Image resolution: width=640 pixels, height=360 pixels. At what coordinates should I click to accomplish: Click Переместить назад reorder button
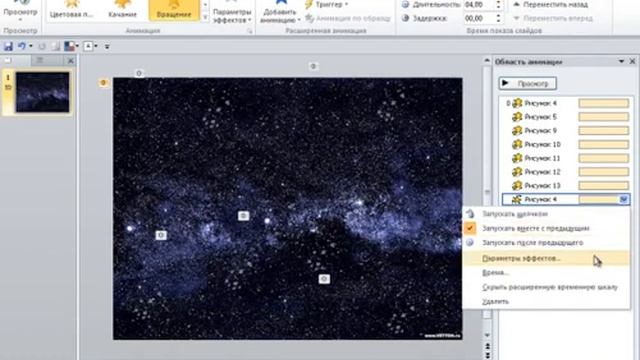pyautogui.click(x=550, y=4)
